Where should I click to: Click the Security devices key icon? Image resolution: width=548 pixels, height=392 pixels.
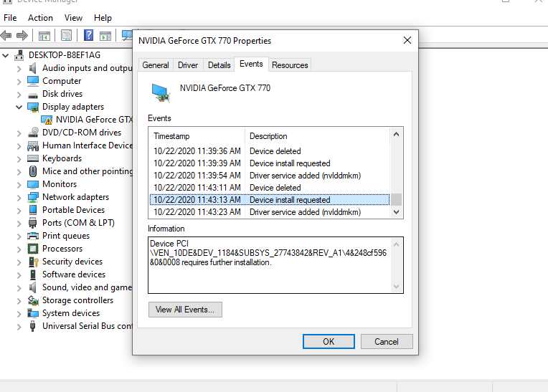[34, 262]
